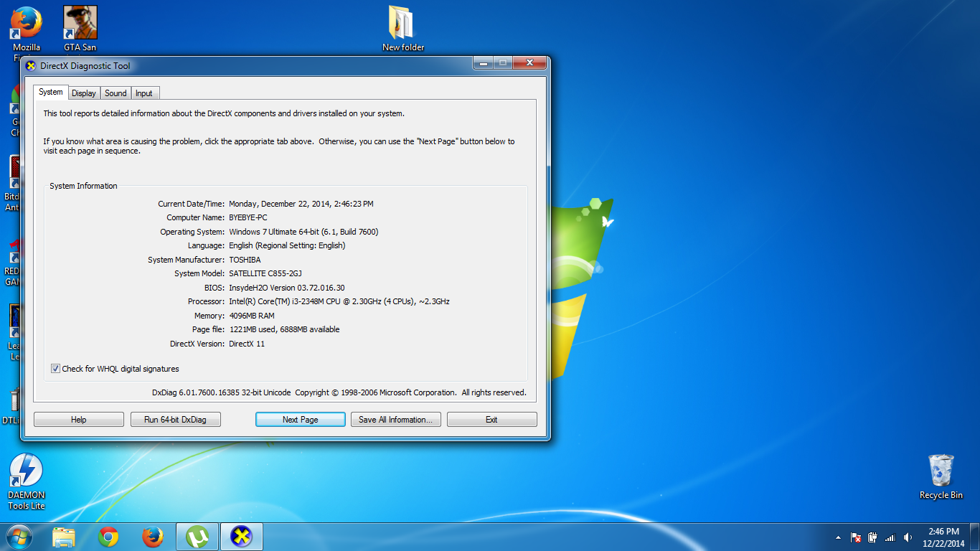Click the Current Date/Time value
The width and height of the screenshot is (980, 551).
(x=301, y=204)
